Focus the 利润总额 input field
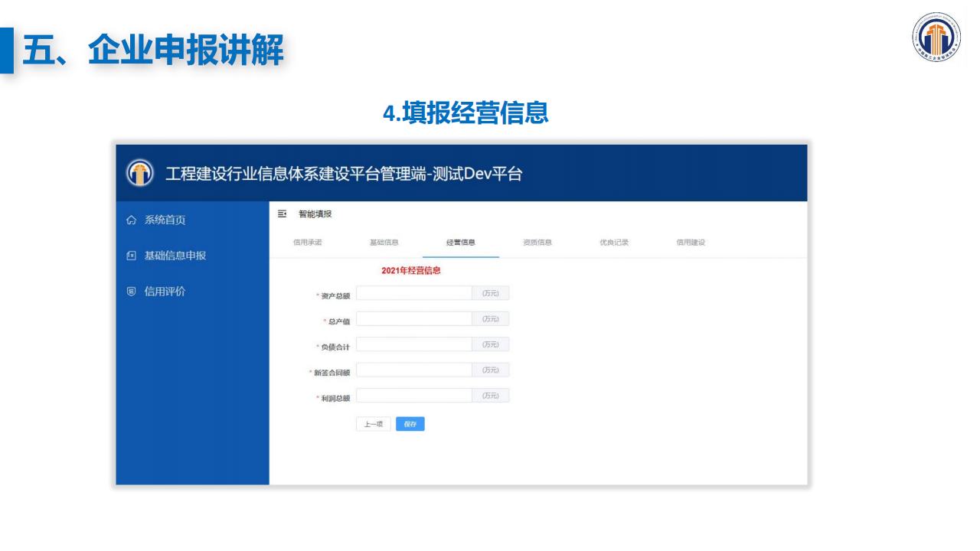 (414, 396)
